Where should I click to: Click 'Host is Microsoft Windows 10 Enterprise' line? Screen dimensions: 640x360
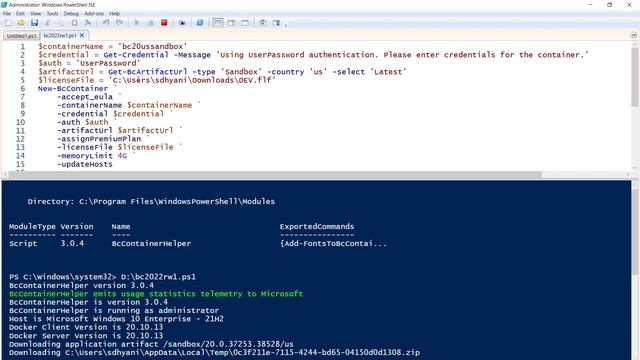(x=116, y=319)
